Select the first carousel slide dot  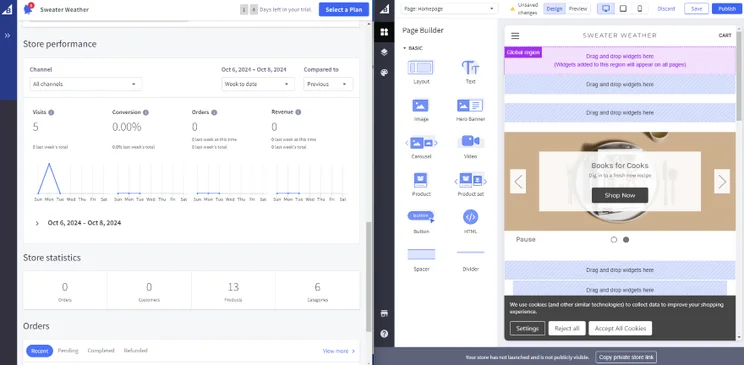614,240
